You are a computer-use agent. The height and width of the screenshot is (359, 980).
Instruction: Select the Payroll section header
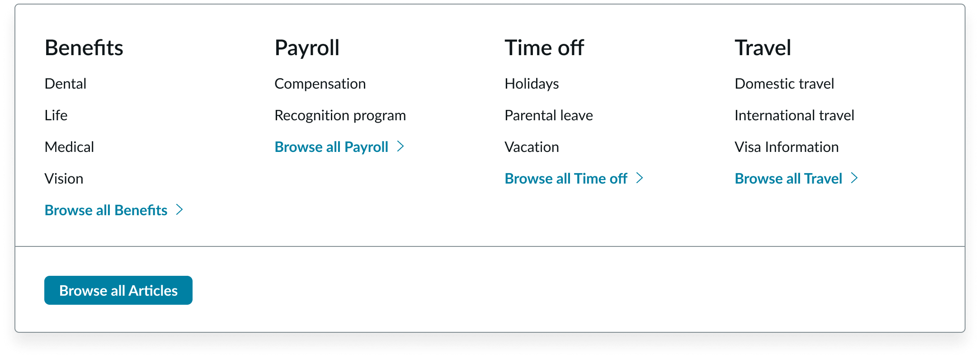tap(307, 47)
